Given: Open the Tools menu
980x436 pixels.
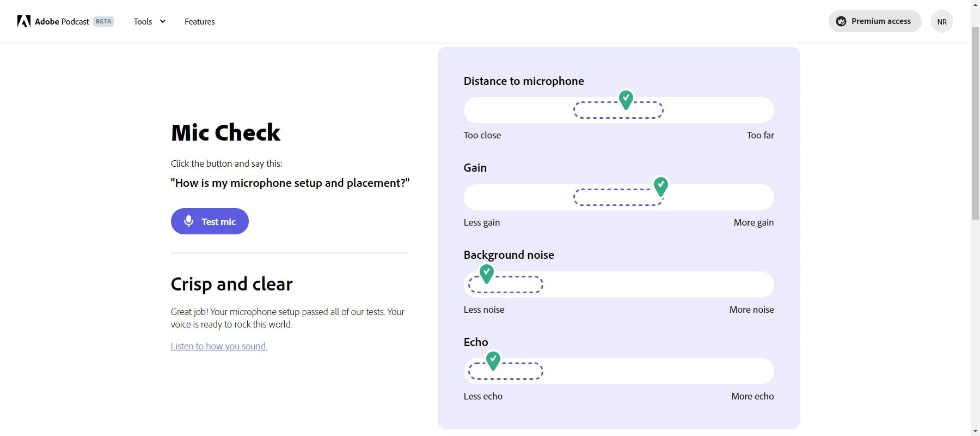Looking at the screenshot, I should [x=143, y=22].
